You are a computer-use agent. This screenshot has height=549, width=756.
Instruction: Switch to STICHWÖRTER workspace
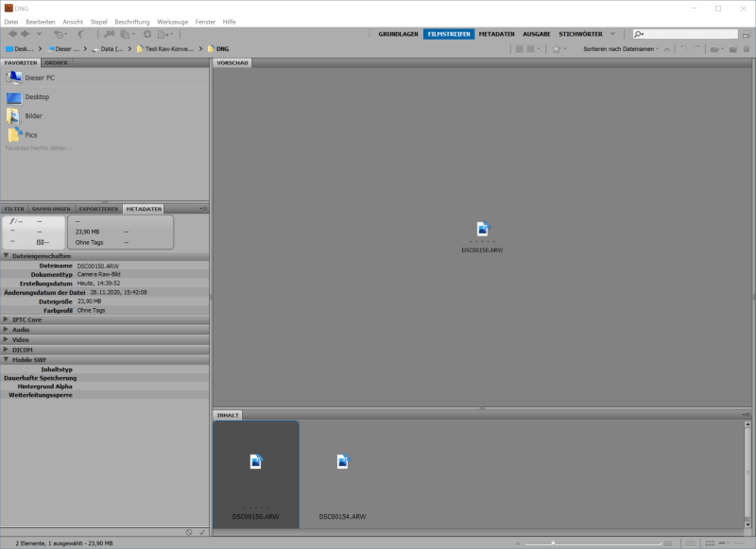point(580,34)
